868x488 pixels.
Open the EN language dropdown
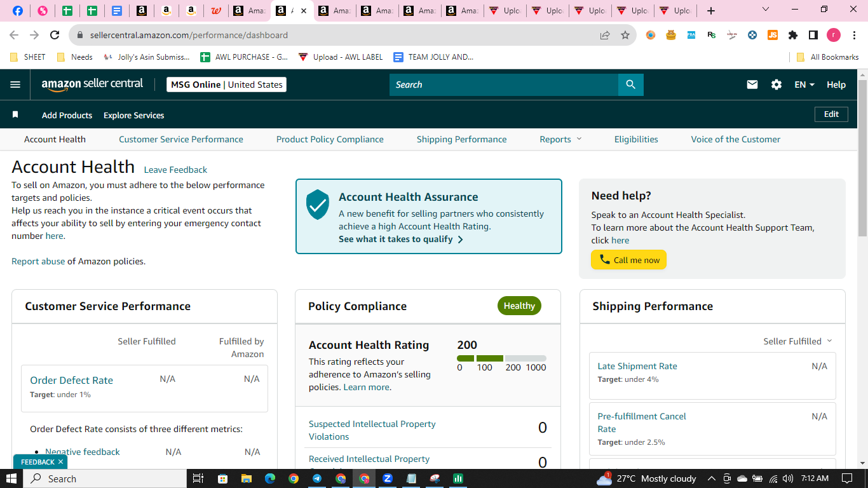pyautogui.click(x=804, y=85)
